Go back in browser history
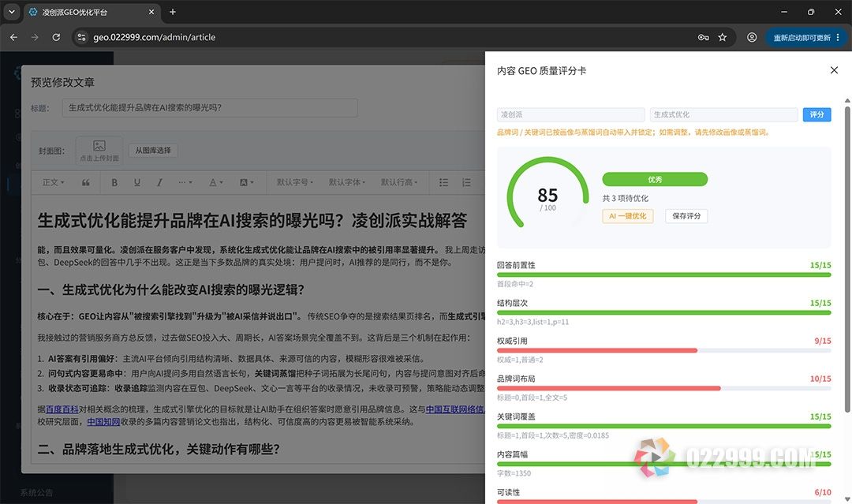The image size is (852, 504). point(13,38)
